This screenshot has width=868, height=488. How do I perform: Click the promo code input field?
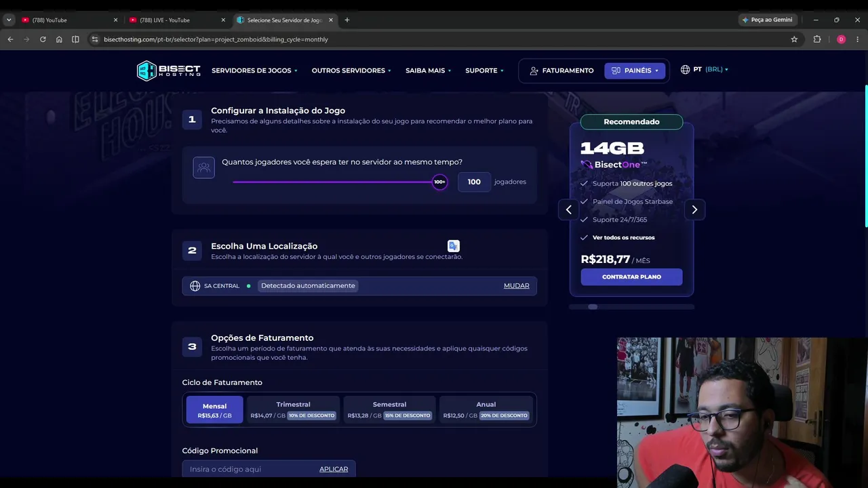coord(269,469)
